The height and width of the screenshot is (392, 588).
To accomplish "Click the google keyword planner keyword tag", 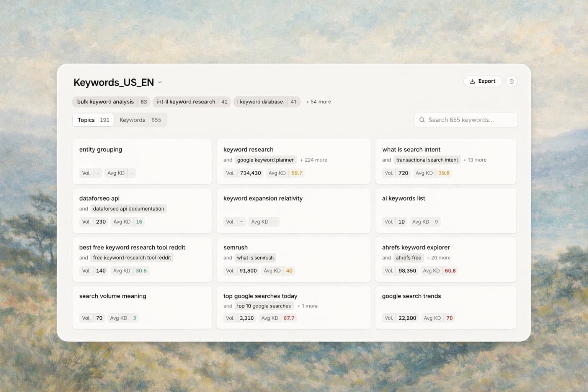I will coord(265,160).
